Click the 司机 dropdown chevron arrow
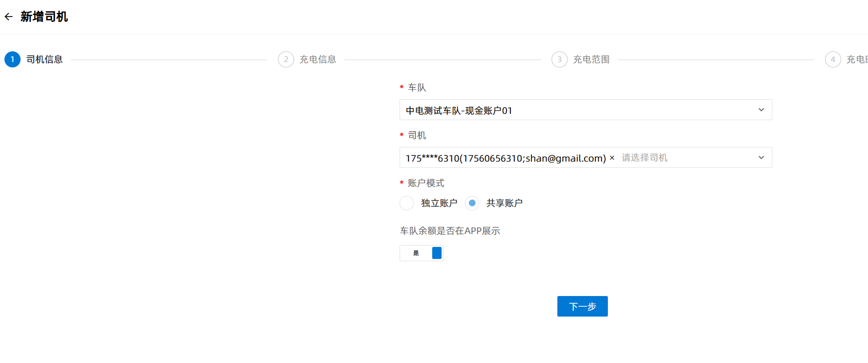This screenshot has height=363, width=868. coord(761,158)
